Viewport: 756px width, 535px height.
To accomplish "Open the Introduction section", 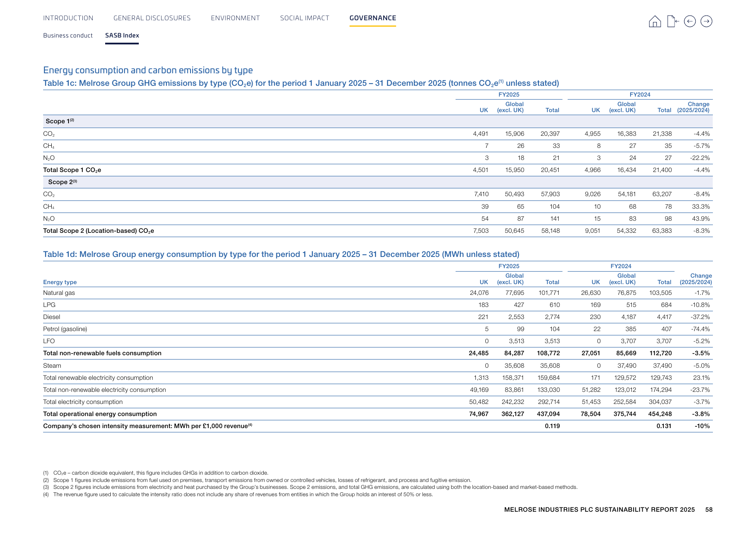I will (68, 18).
